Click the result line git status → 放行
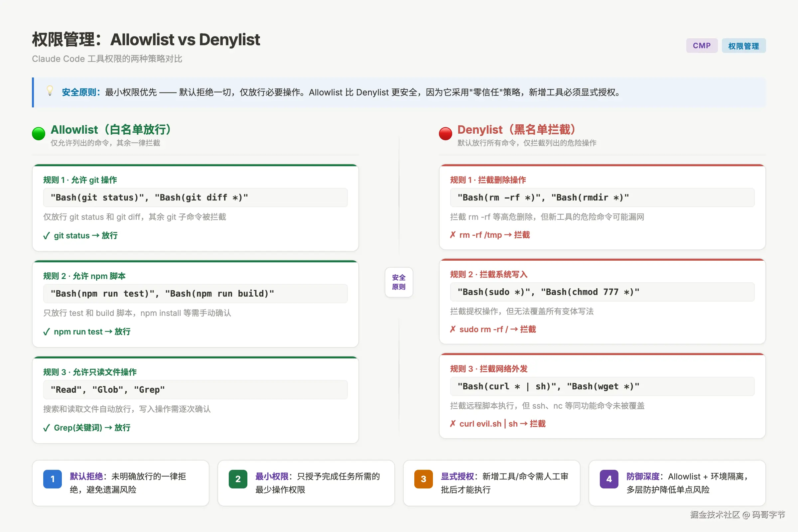This screenshot has height=532, width=798. [x=80, y=235]
